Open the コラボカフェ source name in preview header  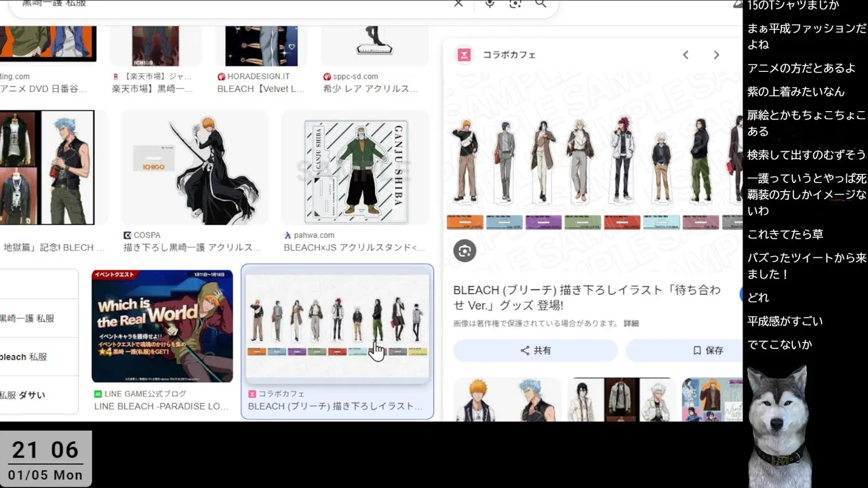click(x=509, y=55)
